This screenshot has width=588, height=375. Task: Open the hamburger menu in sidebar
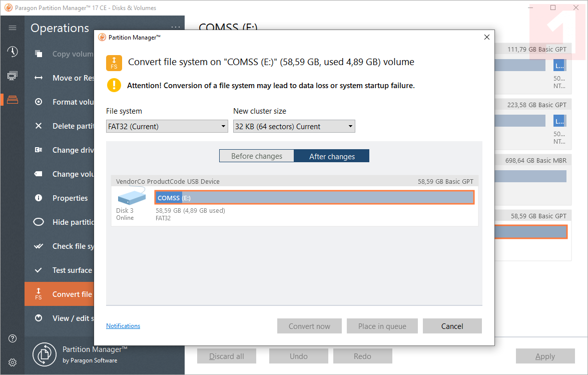pyautogui.click(x=13, y=28)
